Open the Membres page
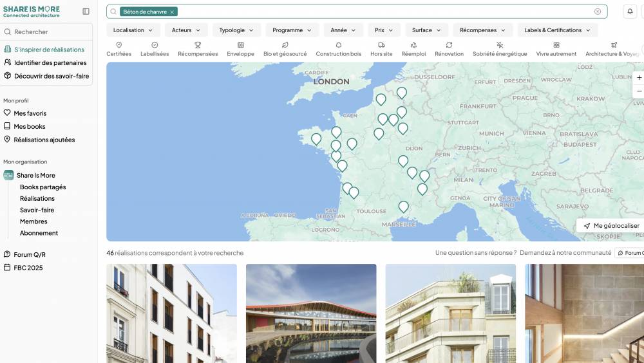 pyautogui.click(x=33, y=221)
